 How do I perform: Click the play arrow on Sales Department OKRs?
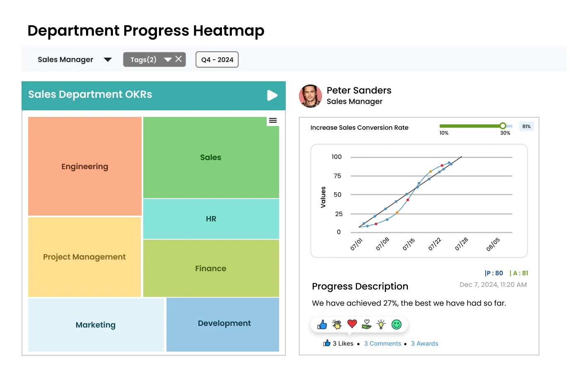(272, 95)
